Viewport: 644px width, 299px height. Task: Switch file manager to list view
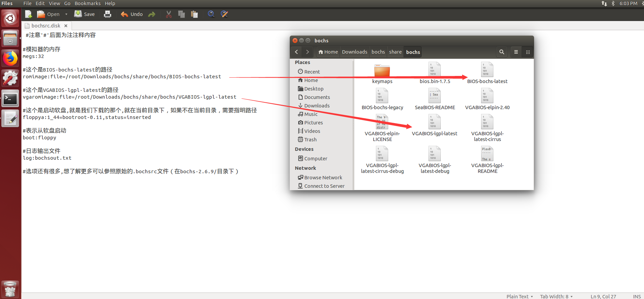pyautogui.click(x=516, y=52)
